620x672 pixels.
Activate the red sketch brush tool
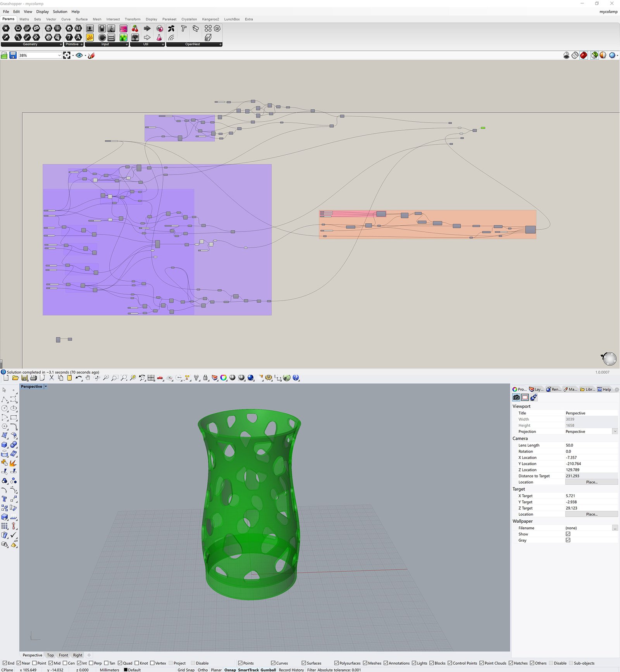(x=91, y=55)
